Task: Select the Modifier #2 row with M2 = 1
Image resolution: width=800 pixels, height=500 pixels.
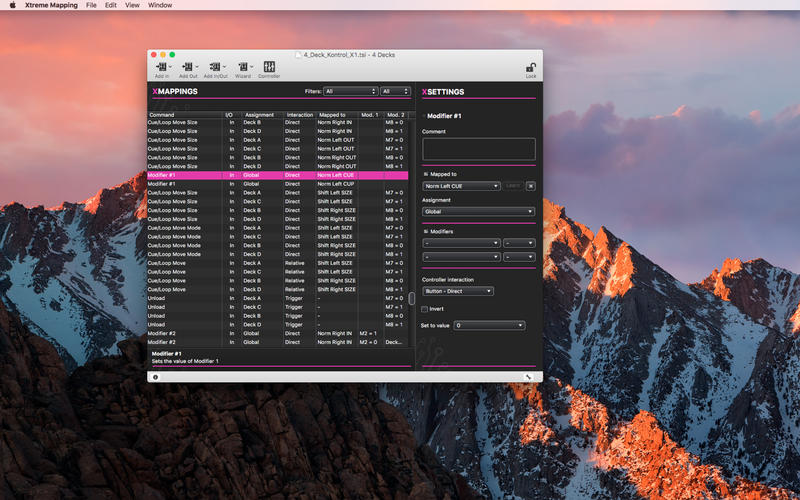Action: pyautogui.click(x=278, y=333)
